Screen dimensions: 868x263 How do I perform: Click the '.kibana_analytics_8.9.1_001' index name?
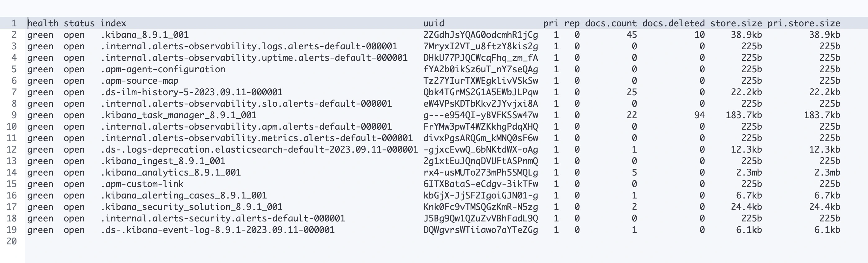171,172
